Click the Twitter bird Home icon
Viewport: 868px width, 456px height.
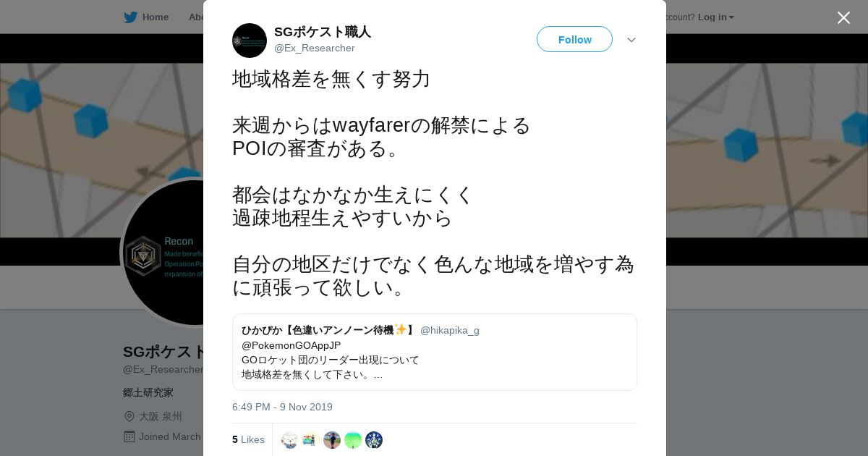coord(130,17)
